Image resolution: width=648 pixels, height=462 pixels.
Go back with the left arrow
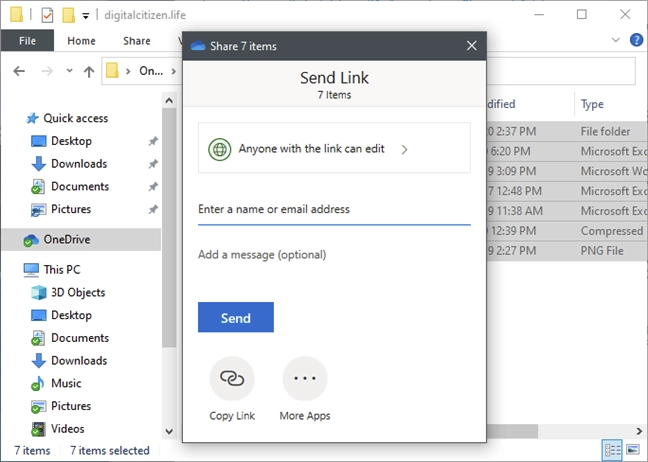tap(19, 71)
